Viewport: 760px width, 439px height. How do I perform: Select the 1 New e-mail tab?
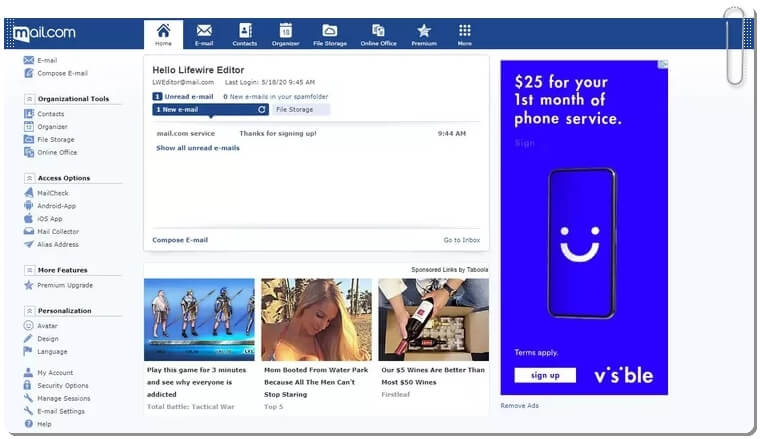[x=210, y=110]
